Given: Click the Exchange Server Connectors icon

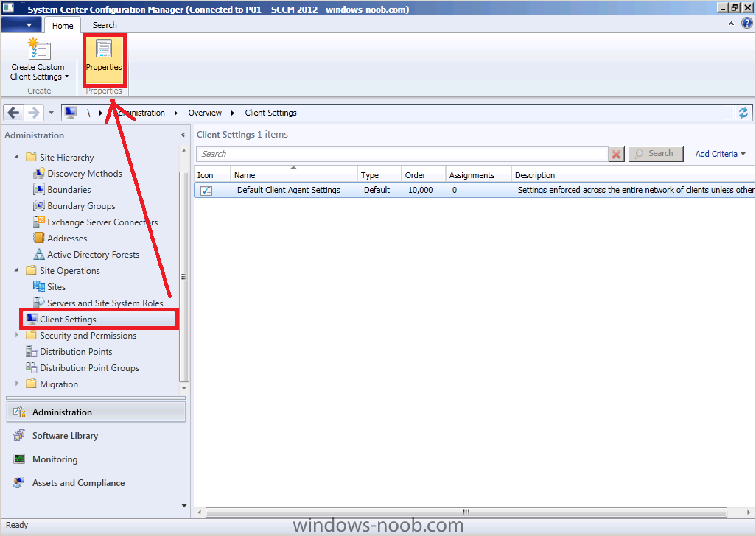Looking at the screenshot, I should pos(38,222).
